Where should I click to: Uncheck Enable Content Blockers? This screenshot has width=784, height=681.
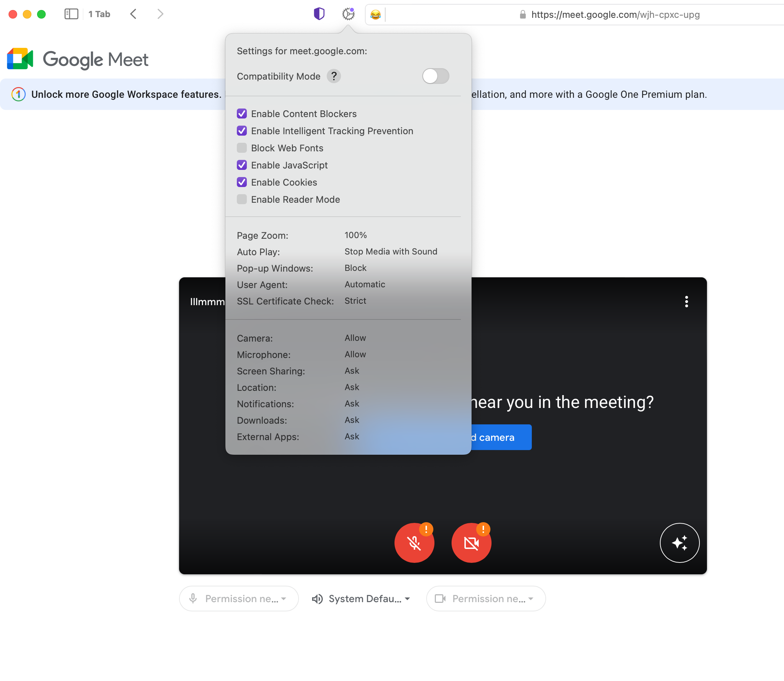(x=242, y=113)
